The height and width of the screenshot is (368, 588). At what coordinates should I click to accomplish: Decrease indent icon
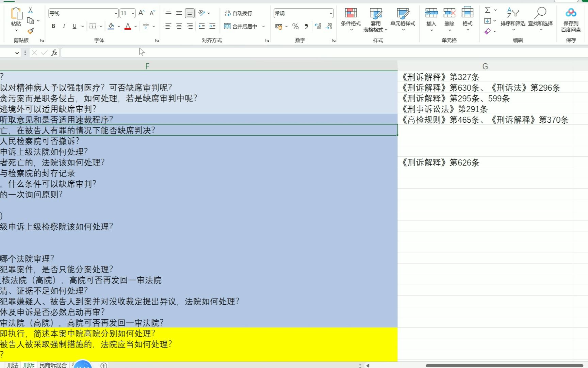click(x=202, y=26)
